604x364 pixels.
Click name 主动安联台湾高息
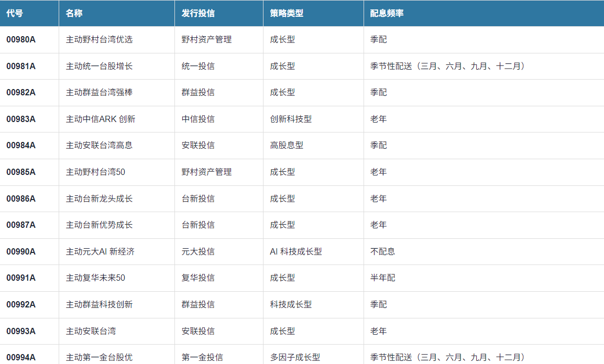[99, 145]
